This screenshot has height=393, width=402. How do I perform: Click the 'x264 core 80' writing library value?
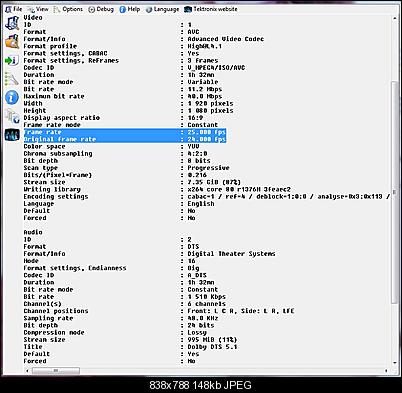210,189
